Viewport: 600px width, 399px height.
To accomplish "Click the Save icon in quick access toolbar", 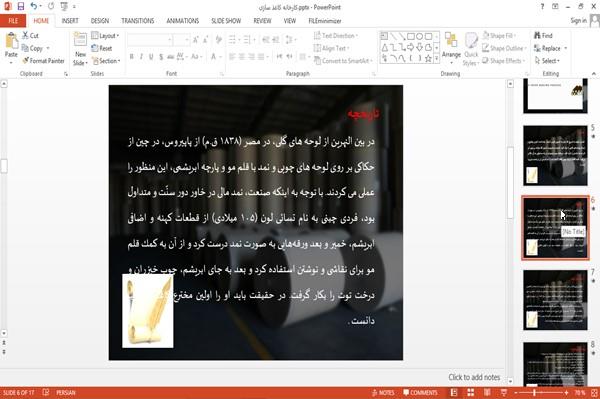I will (x=21, y=6).
